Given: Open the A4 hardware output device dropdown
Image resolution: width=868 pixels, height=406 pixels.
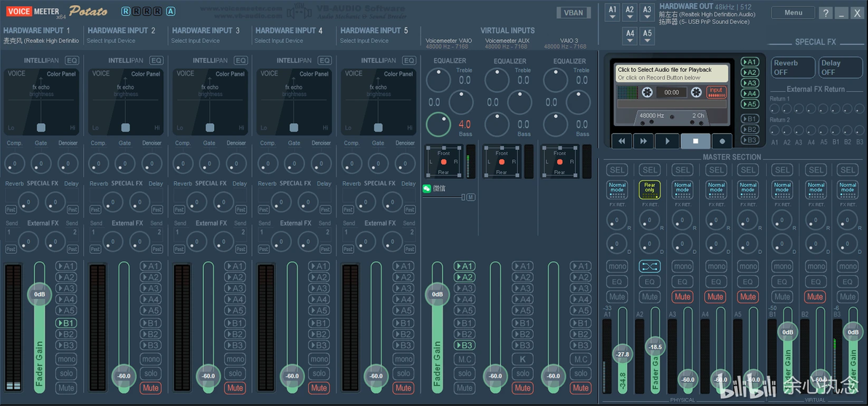Looking at the screenshot, I should 630,36.
